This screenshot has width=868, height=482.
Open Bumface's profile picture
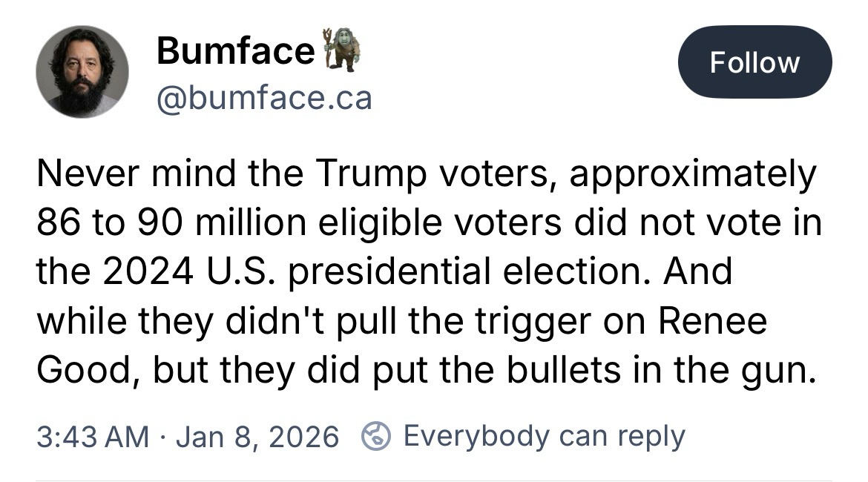82,71
